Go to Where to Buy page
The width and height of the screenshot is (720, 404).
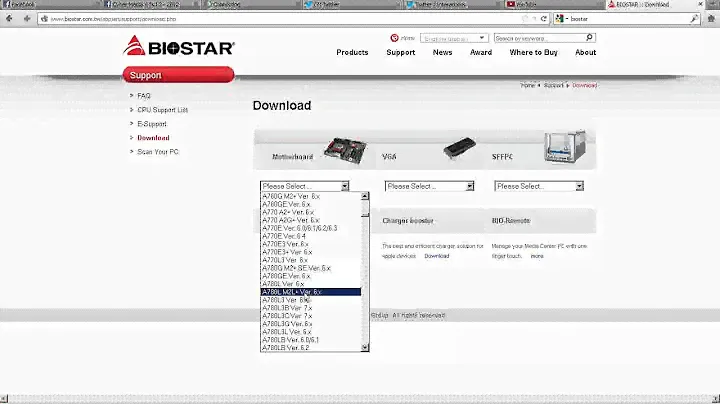(x=533, y=53)
